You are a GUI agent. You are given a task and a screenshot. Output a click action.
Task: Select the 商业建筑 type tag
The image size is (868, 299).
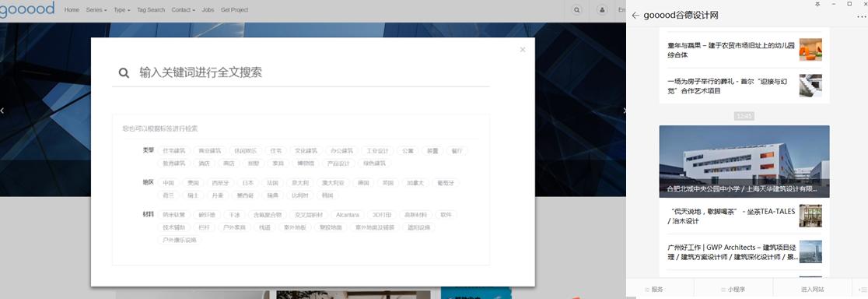tap(209, 150)
